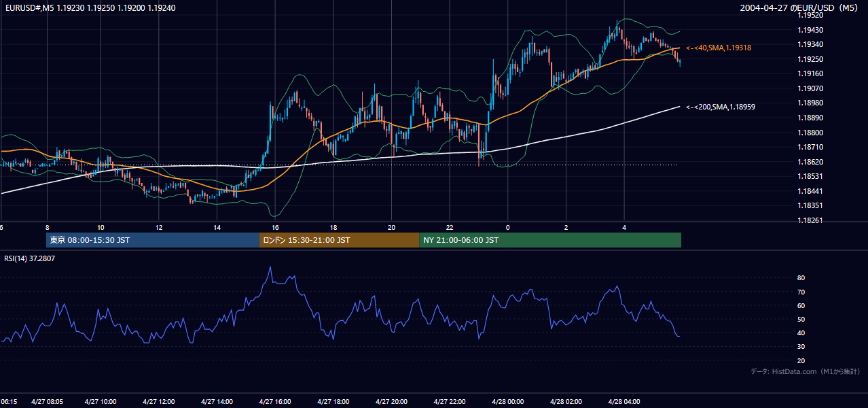Viewport: 868px width, 408px height.
Task: Click the 4/27 18:00 bottom time label
Action: 333,401
